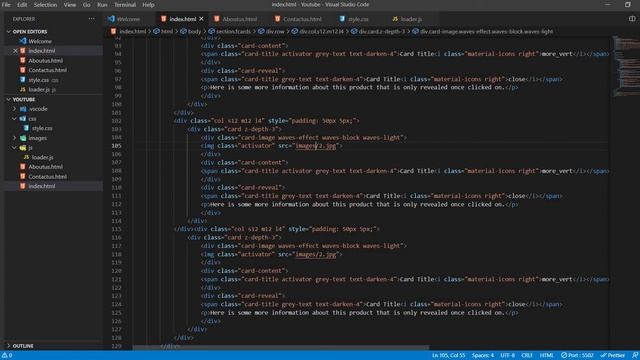Select Welcome in Open Editors

(x=40, y=41)
